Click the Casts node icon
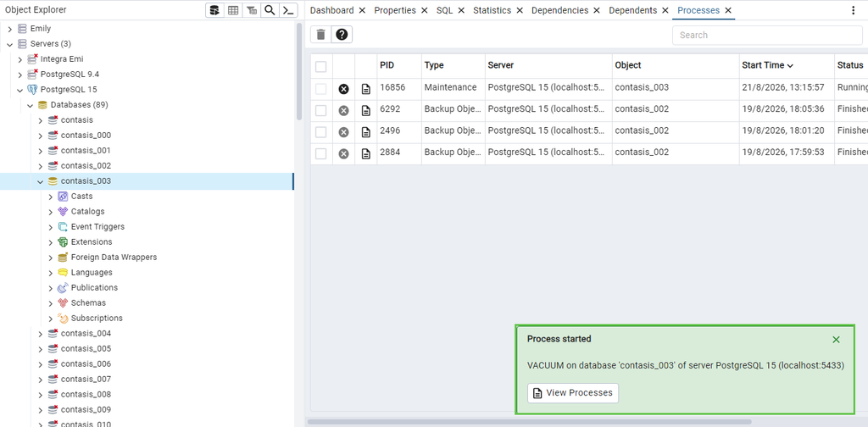868x427 pixels. click(63, 197)
